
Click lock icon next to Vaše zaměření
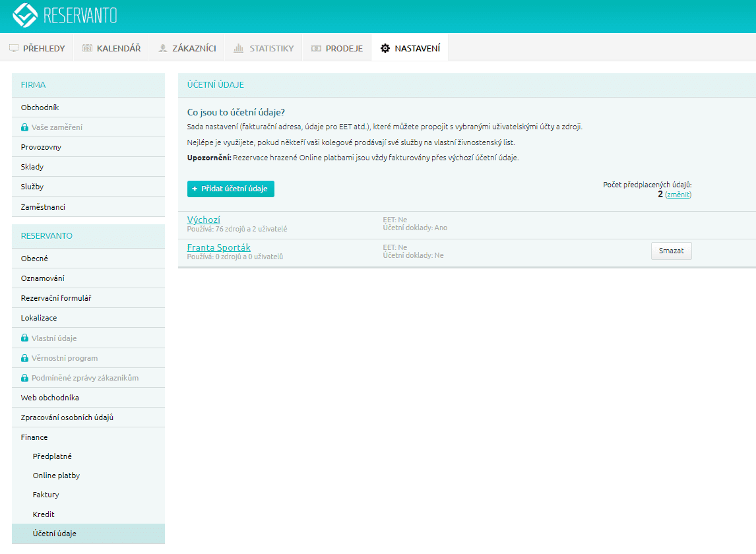tap(25, 127)
